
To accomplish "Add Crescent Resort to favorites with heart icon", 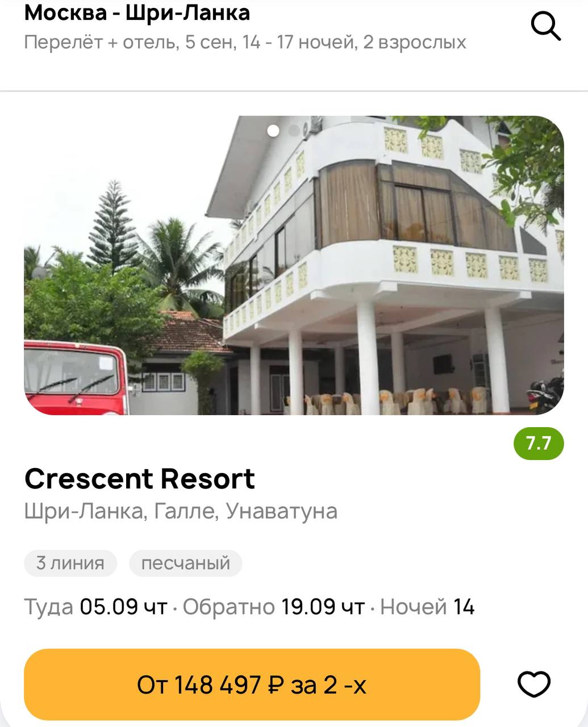I will pyautogui.click(x=534, y=684).
